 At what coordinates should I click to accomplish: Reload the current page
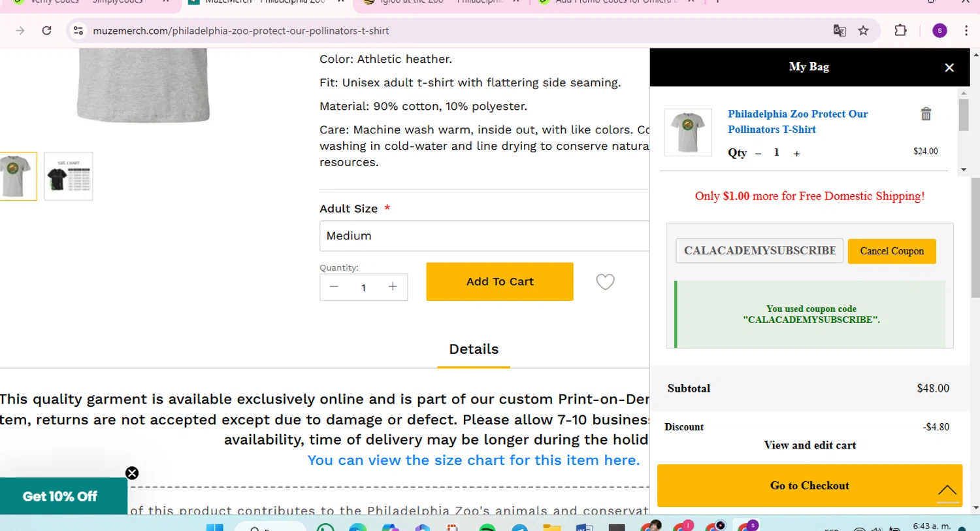click(x=46, y=31)
